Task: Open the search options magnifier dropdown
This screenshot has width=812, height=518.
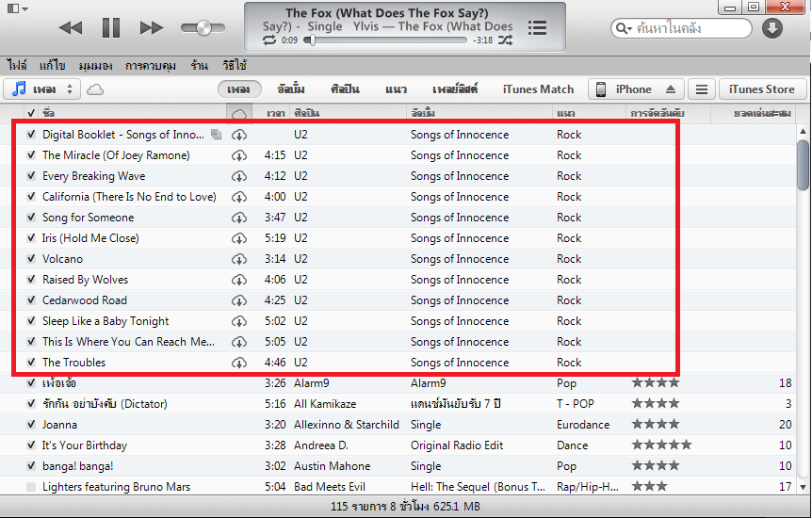Action: (624, 28)
